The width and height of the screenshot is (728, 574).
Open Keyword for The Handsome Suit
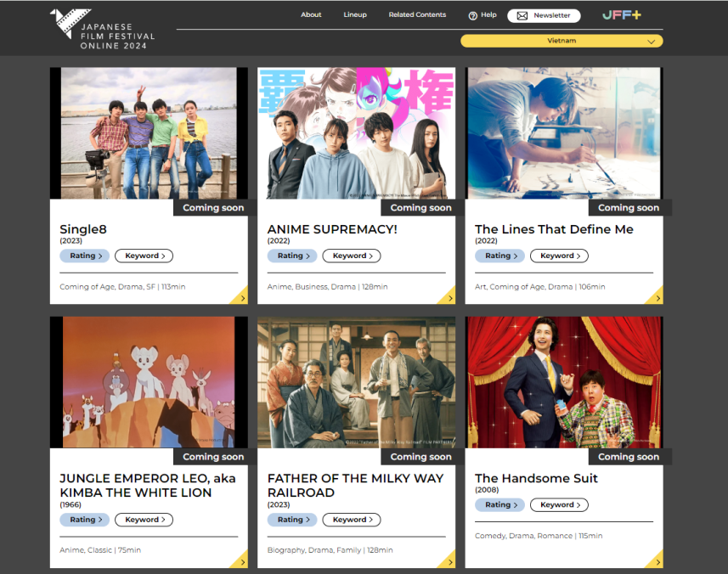(x=559, y=505)
